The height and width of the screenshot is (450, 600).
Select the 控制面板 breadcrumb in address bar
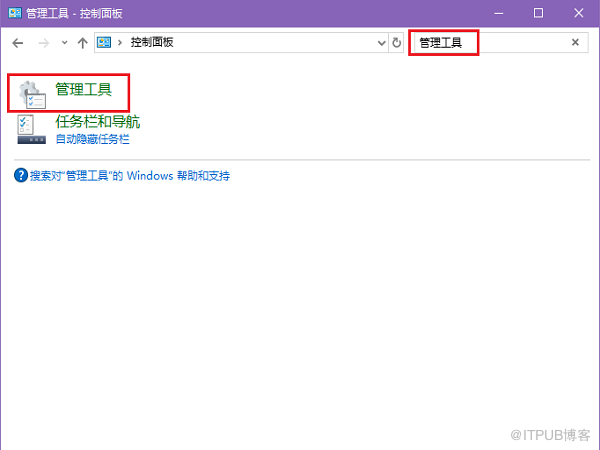pyautogui.click(x=152, y=42)
